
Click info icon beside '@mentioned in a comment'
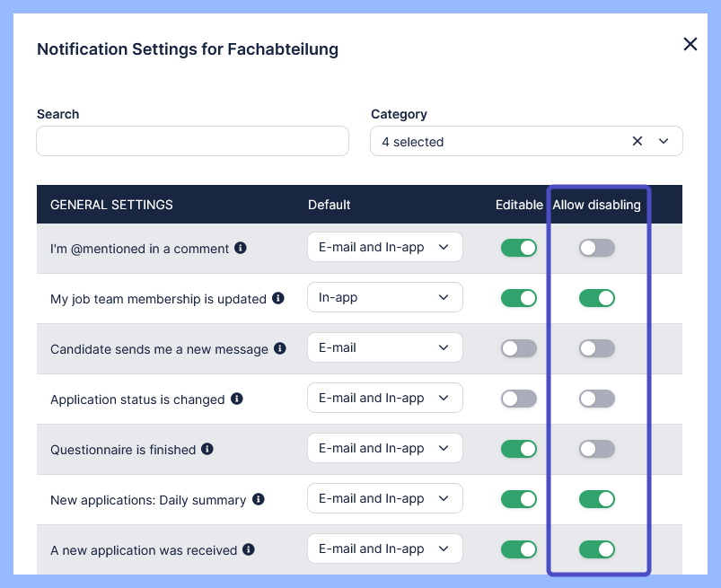tap(241, 248)
